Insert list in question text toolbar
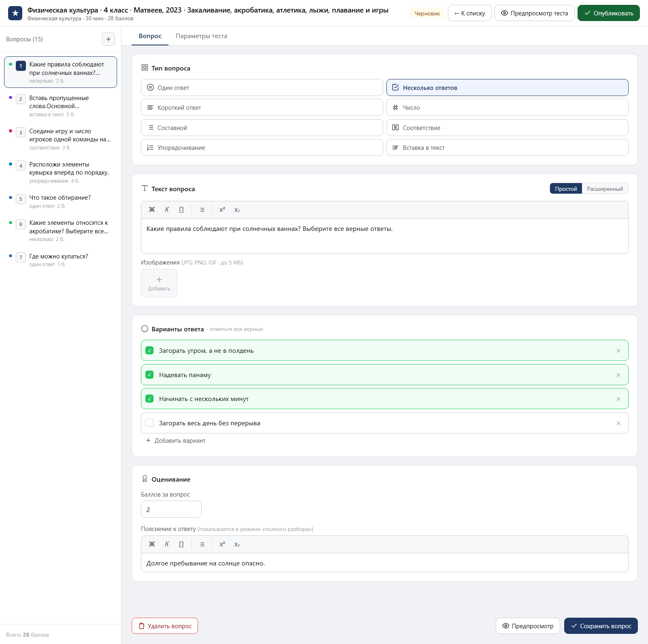Image resolution: width=648 pixels, height=644 pixels. (x=202, y=210)
